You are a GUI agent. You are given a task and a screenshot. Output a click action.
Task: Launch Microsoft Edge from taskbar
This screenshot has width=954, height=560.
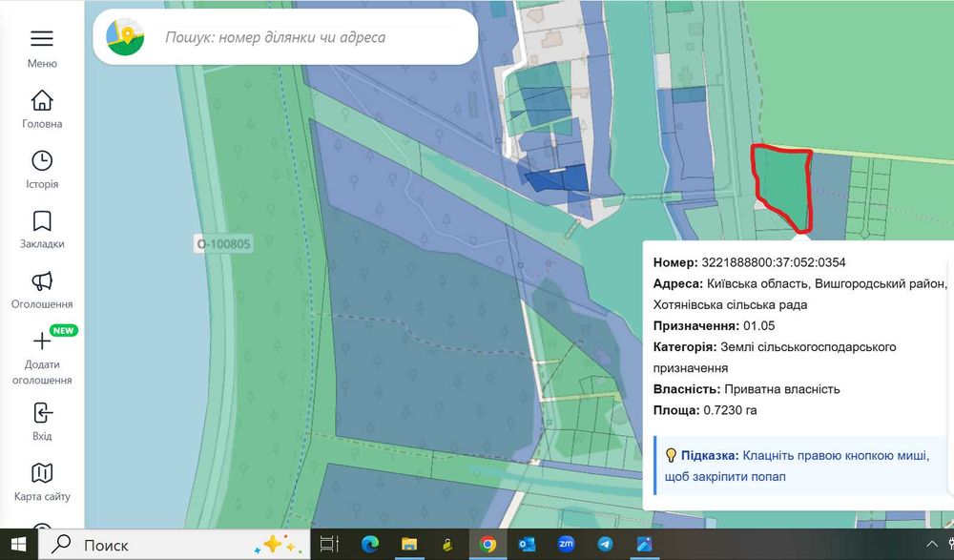click(369, 544)
